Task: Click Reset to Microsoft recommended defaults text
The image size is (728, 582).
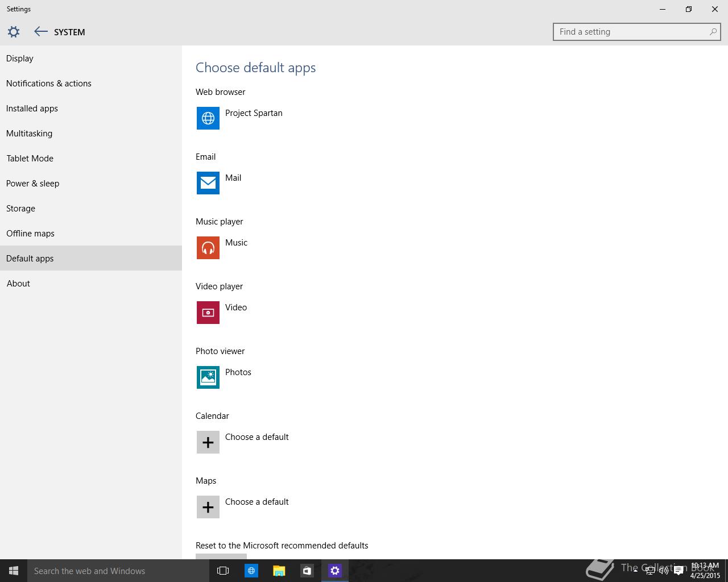Action: click(x=282, y=546)
